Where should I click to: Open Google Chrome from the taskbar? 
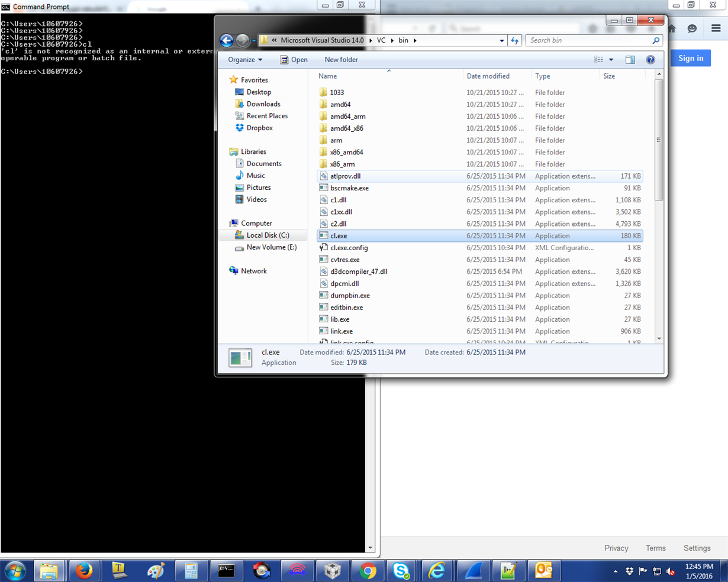(368, 571)
